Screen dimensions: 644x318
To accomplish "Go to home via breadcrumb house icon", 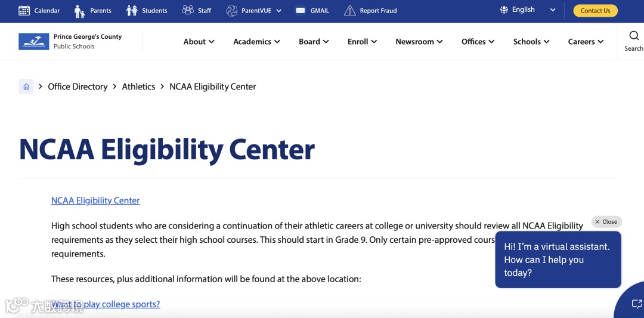I will (x=26, y=87).
